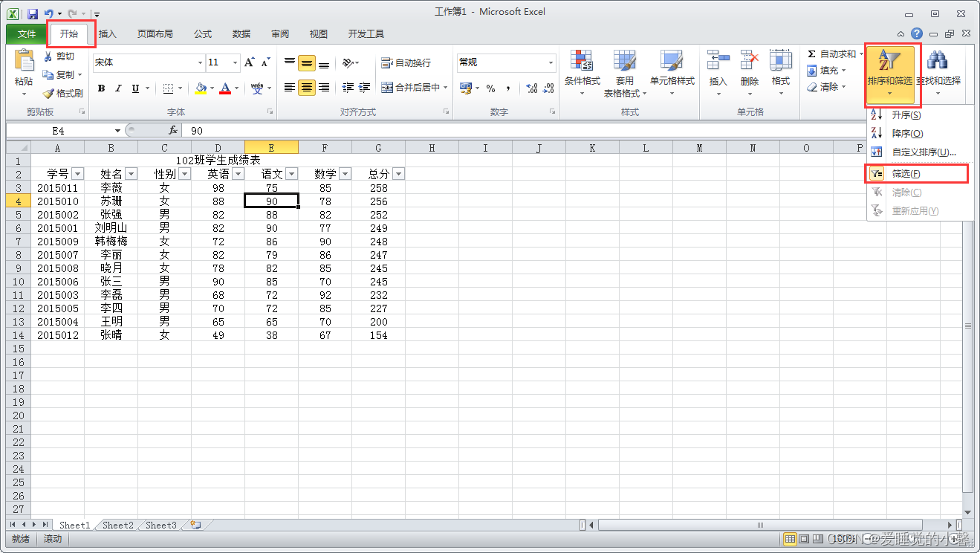This screenshot has height=553, width=980.
Task: Open Cell Styles (单元格样式)
Action: 672,74
